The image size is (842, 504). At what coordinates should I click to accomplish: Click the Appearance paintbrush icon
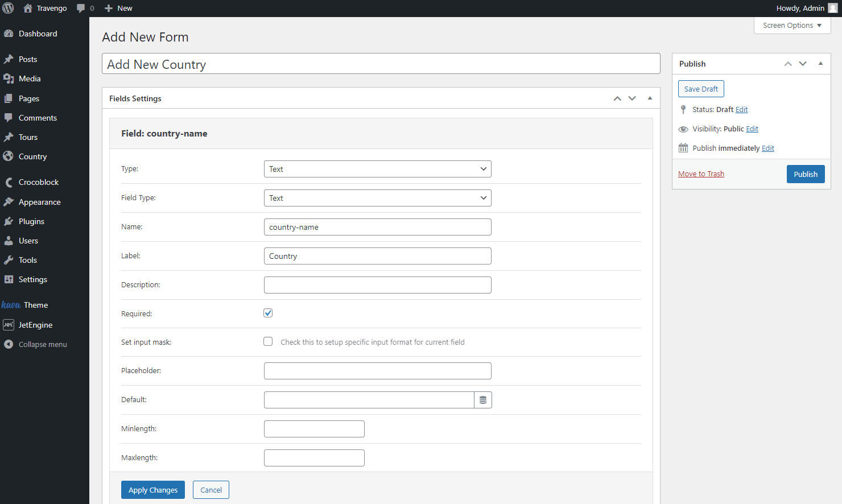tap(9, 202)
